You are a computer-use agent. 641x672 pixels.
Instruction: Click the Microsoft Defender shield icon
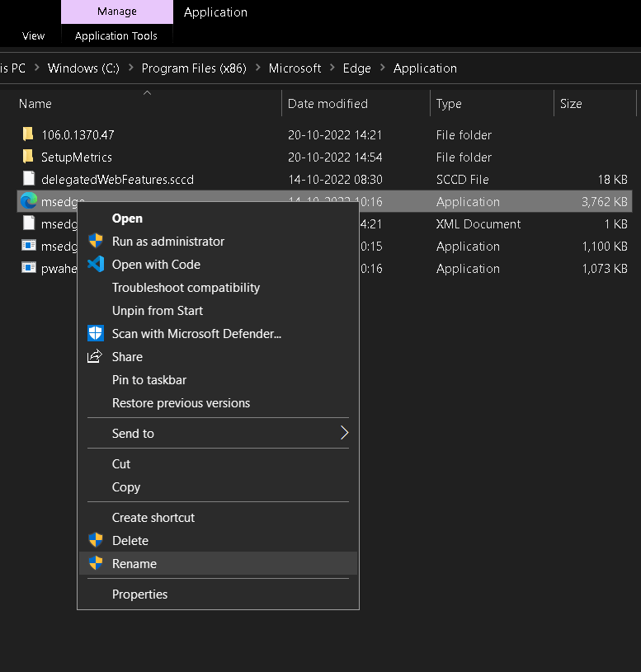[x=96, y=334]
